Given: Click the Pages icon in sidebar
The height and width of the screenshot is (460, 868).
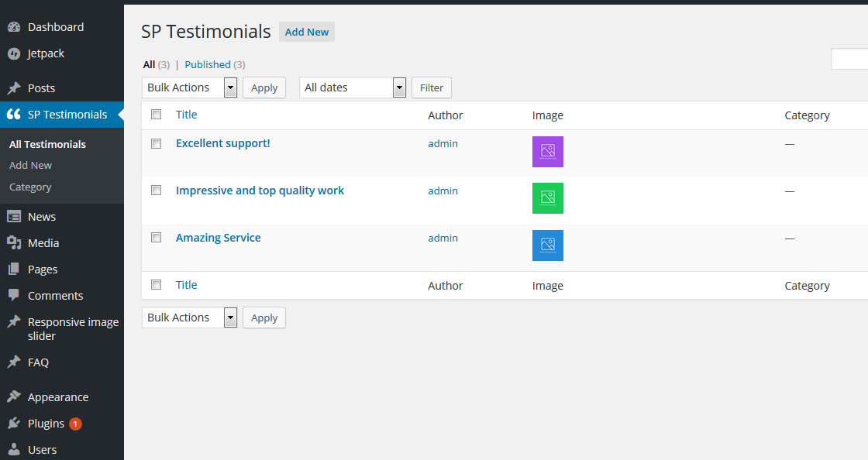Looking at the screenshot, I should pyautogui.click(x=14, y=269).
